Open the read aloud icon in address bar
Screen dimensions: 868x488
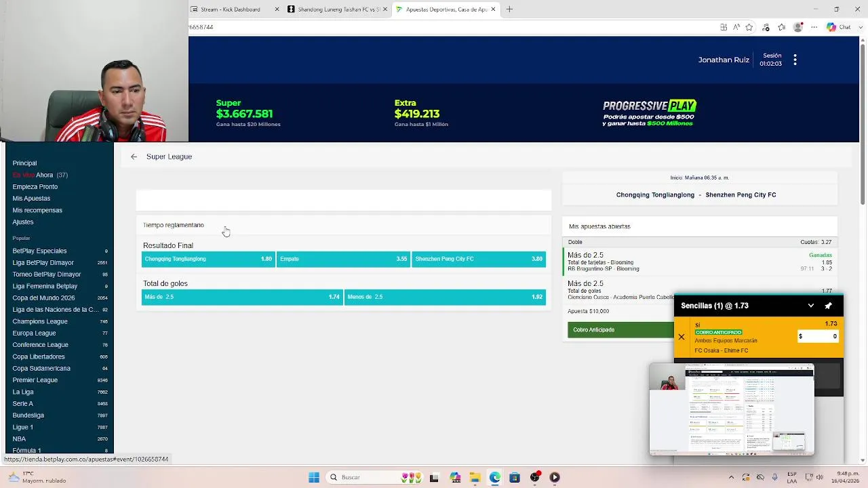pos(736,27)
